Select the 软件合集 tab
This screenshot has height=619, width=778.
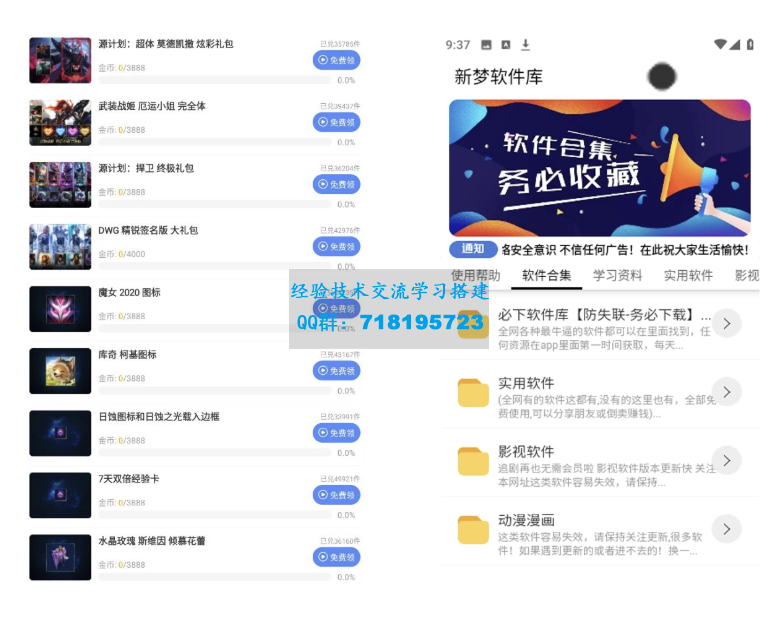click(x=547, y=276)
